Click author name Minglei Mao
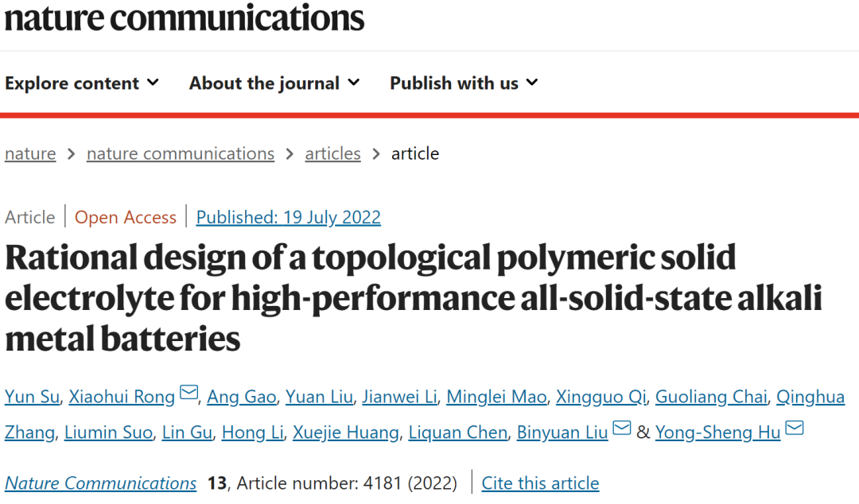 [496, 397]
